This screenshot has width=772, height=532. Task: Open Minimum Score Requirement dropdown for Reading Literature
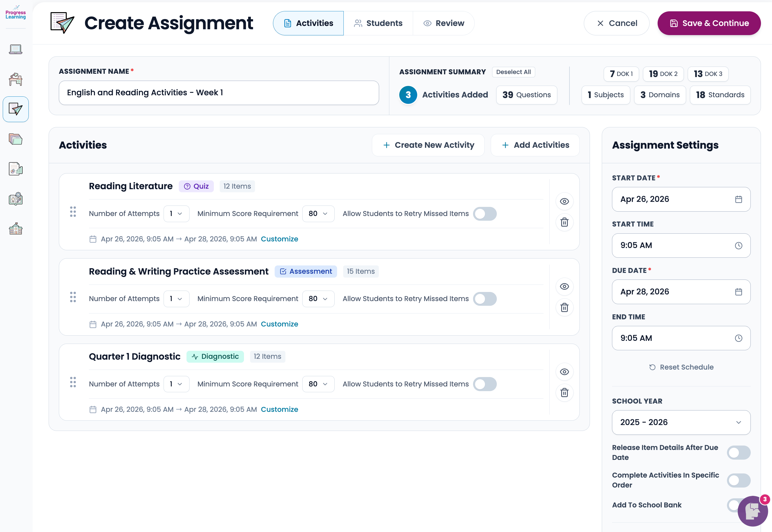click(x=318, y=214)
